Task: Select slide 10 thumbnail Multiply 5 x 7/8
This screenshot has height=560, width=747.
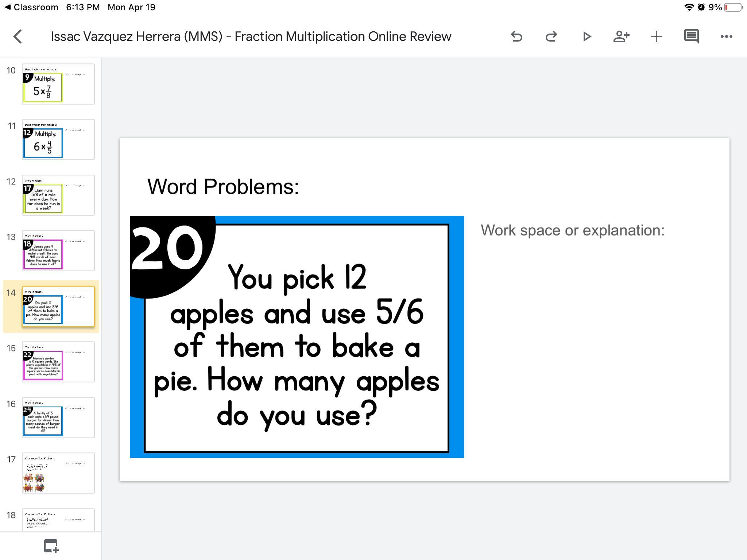Action: (58, 84)
